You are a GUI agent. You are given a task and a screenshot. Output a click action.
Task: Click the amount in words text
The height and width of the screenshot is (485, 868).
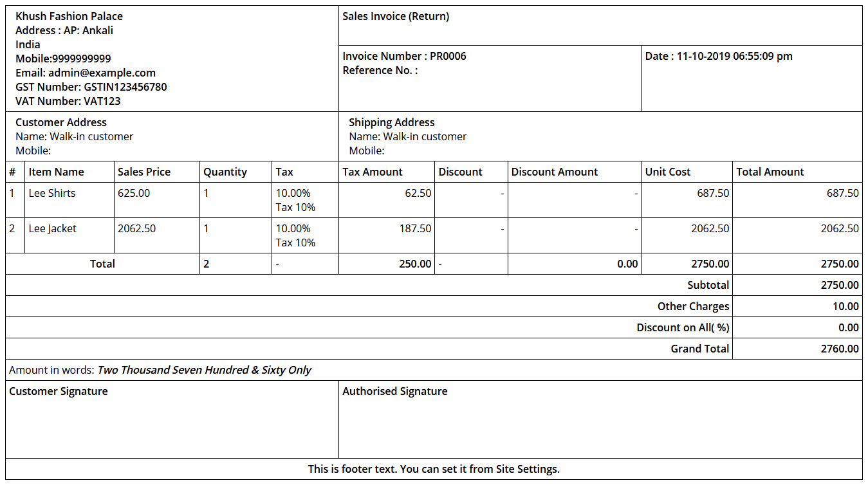(204, 370)
